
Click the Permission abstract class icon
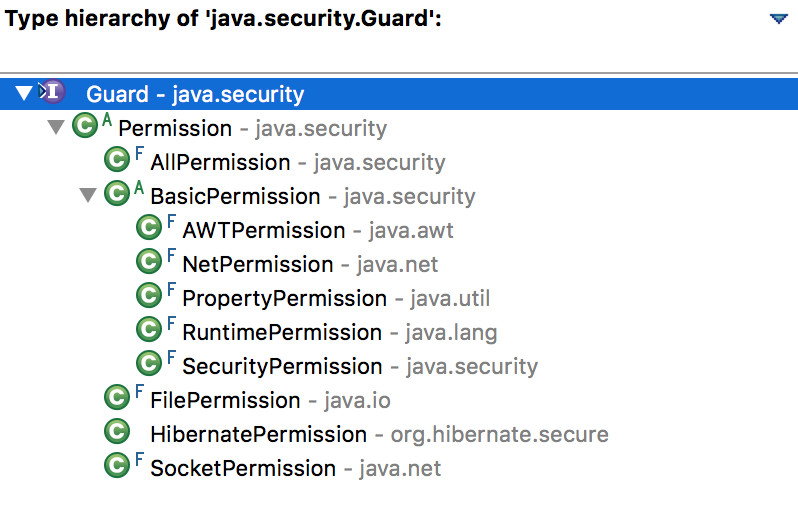[x=85, y=127]
